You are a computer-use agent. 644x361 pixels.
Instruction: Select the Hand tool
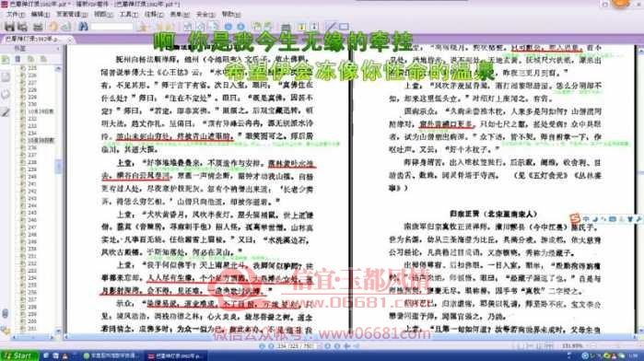pyautogui.click(x=53, y=27)
